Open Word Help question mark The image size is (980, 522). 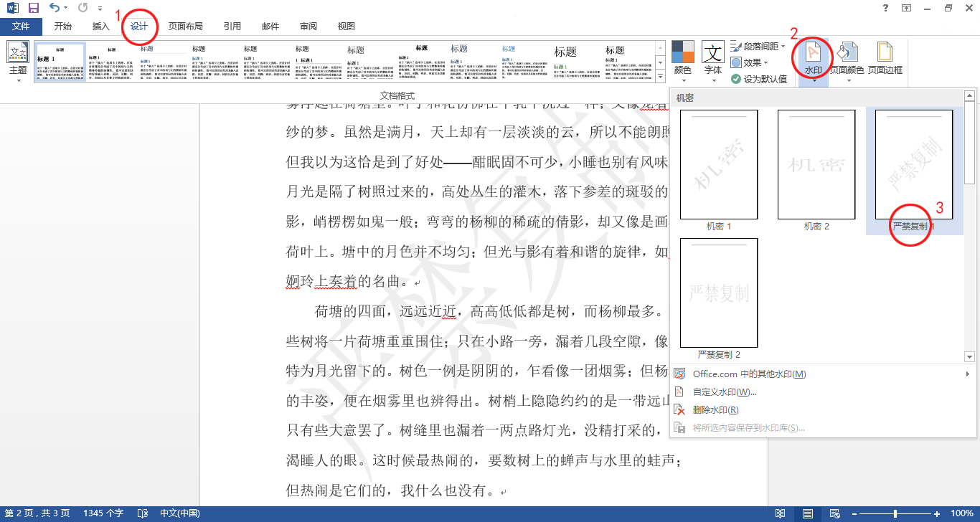click(x=884, y=8)
